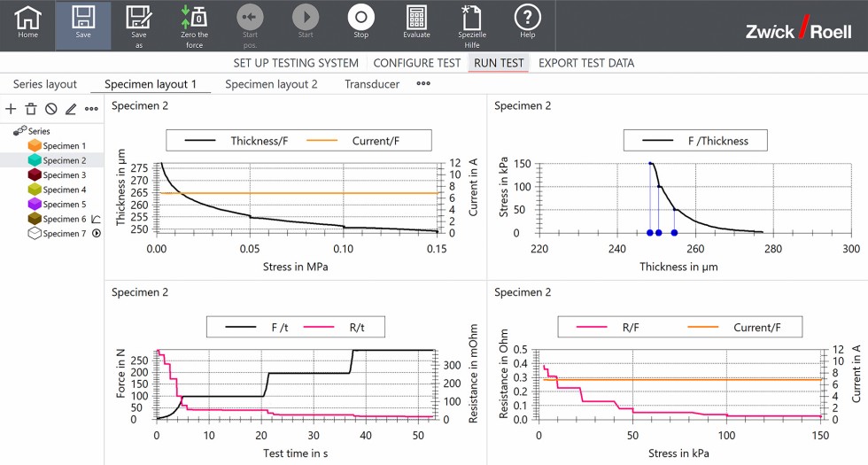The width and height of the screenshot is (868, 465).
Task: Click the exclude specimen circle-slash icon
Action: coord(50,109)
